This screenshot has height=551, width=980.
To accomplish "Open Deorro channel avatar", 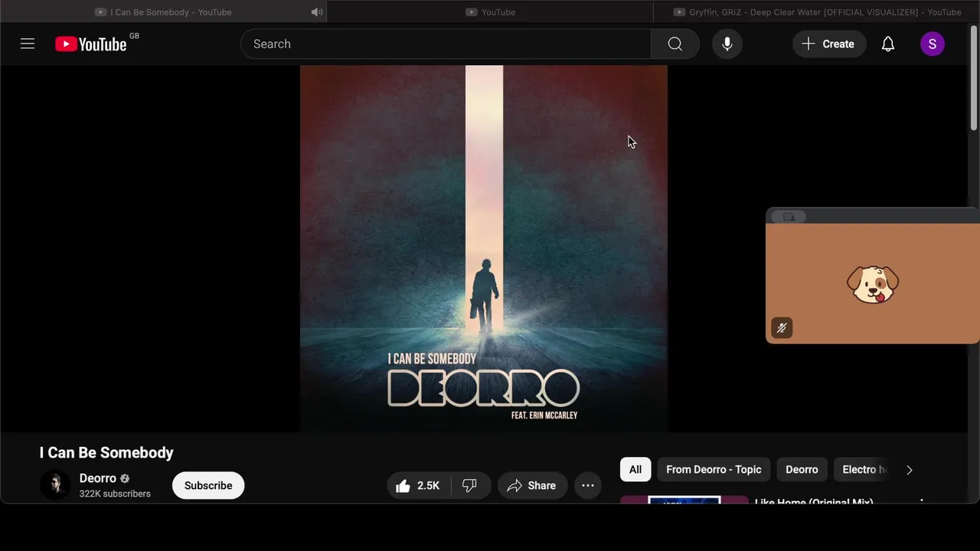I will 55,485.
